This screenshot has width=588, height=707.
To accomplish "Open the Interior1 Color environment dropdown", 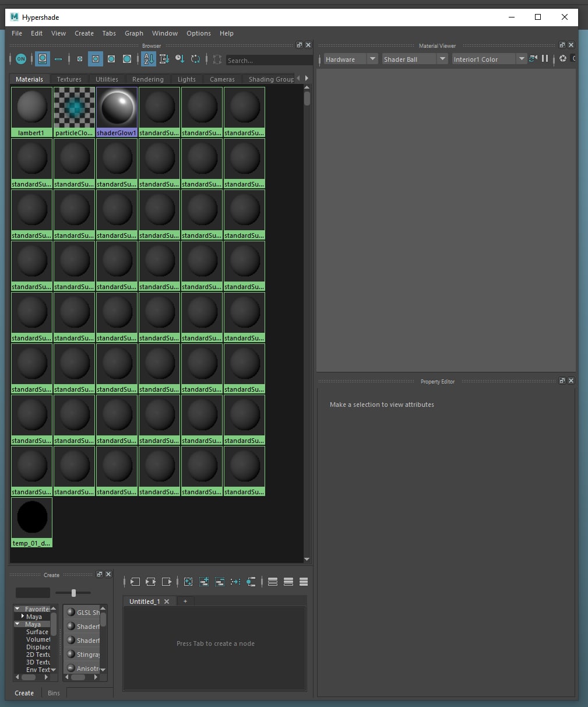I will tap(489, 59).
